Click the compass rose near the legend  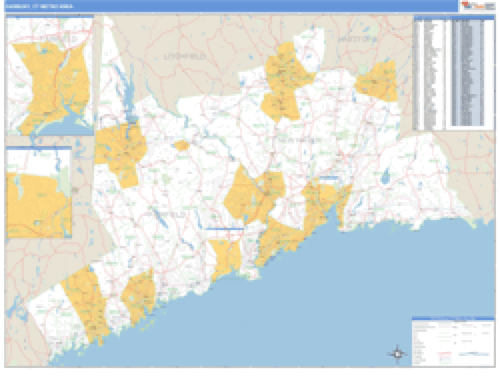click(x=397, y=354)
